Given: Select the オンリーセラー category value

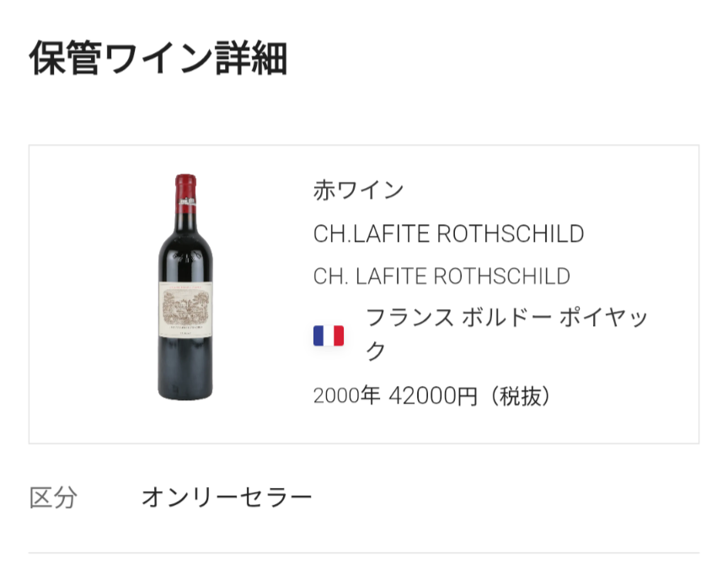Looking at the screenshot, I should click(x=227, y=497).
